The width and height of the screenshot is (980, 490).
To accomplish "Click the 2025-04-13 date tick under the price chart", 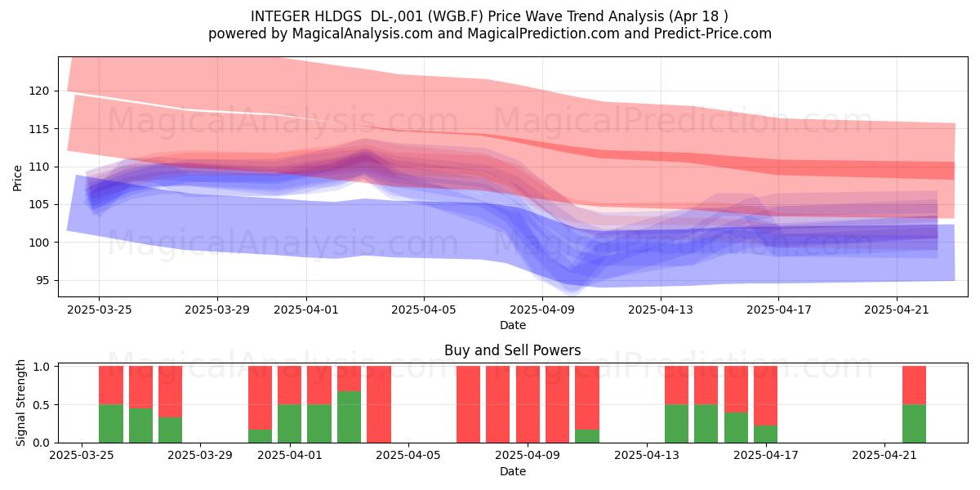I will click(661, 310).
